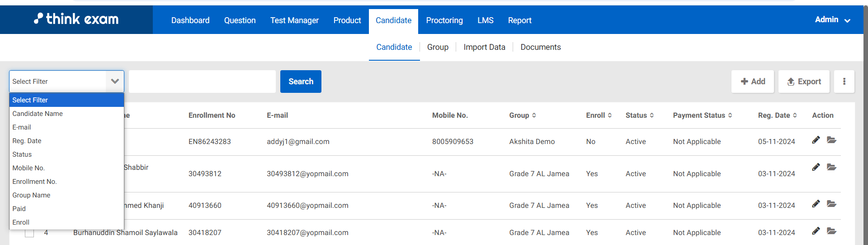Select Enrollment No. filter option
The height and width of the screenshot is (245, 868).
click(x=34, y=182)
